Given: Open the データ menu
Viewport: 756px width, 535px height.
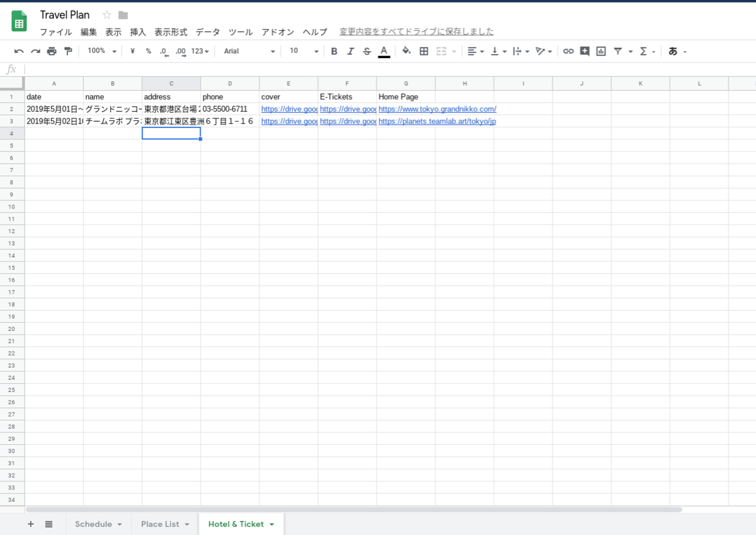Looking at the screenshot, I should pyautogui.click(x=208, y=32).
